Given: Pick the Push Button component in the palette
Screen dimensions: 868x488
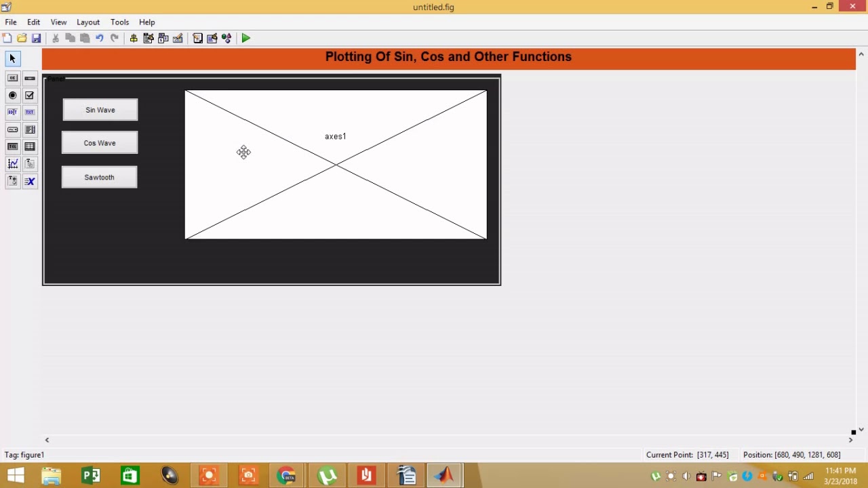Looking at the screenshot, I should click(12, 79).
